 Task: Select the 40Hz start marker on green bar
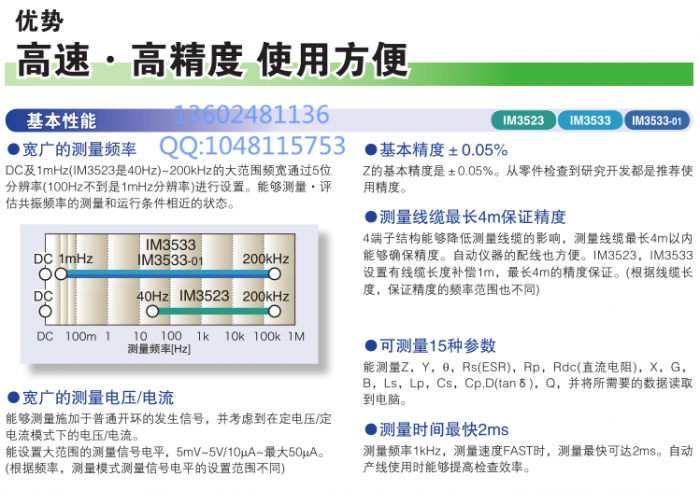click(x=153, y=311)
